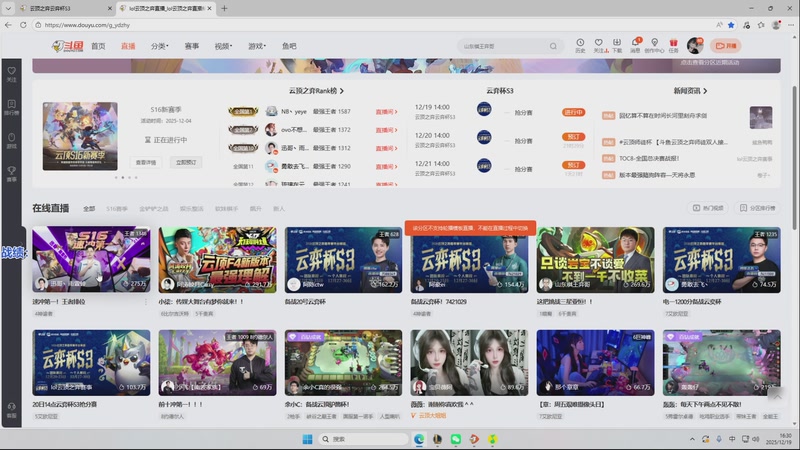
Task: Open news item TOC8-全国总决赛战报
Action: click(649, 159)
